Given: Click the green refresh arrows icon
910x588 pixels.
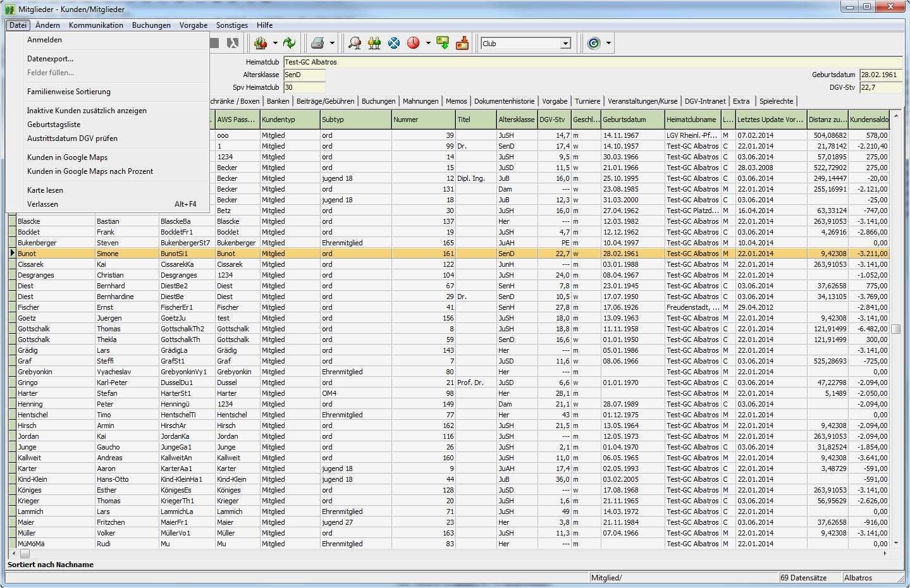Looking at the screenshot, I should coord(289,43).
